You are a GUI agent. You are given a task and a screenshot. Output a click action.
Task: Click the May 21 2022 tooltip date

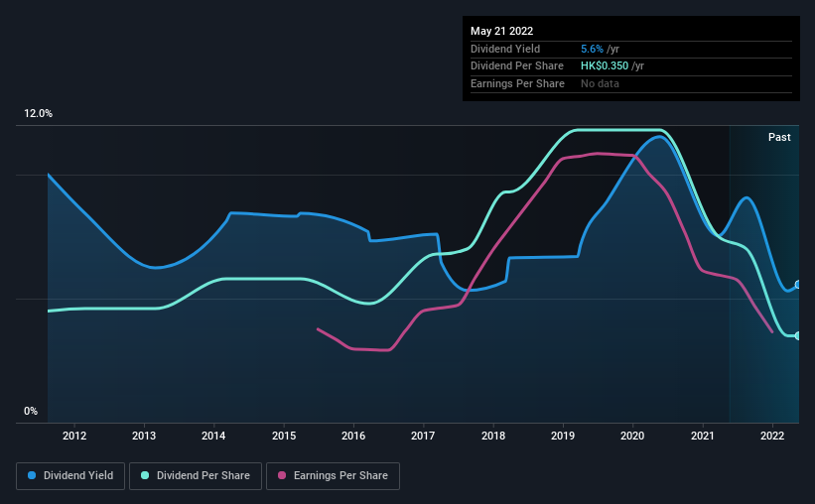click(502, 31)
